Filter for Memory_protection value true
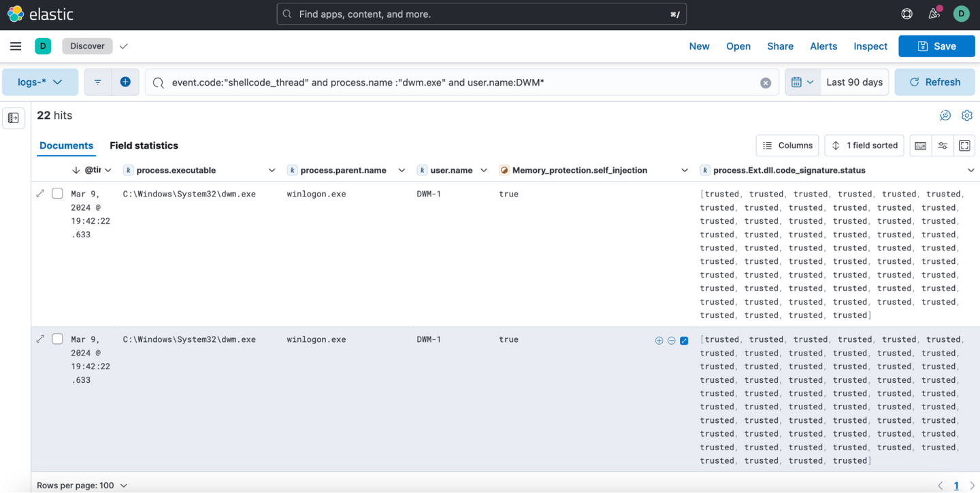The width and height of the screenshot is (980, 493). 659,341
